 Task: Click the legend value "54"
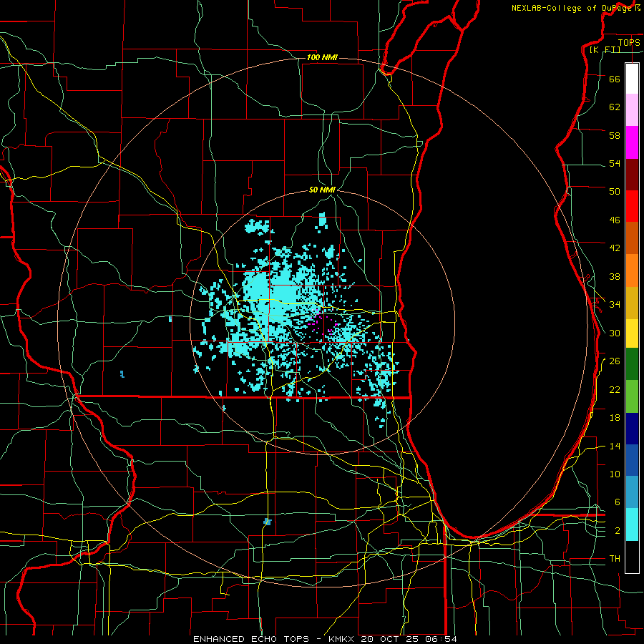[615, 163]
